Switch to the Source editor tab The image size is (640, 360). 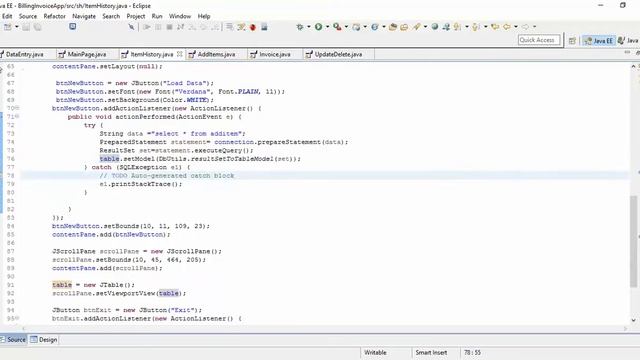13,340
